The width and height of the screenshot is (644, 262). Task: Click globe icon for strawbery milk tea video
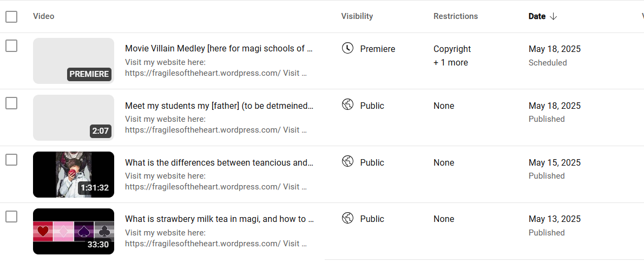(347, 218)
